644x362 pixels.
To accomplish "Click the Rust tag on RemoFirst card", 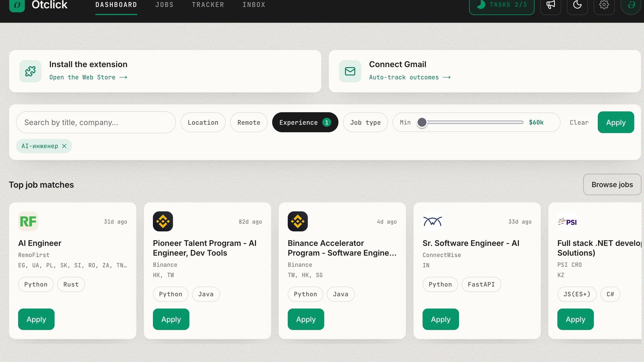I will point(71,284).
